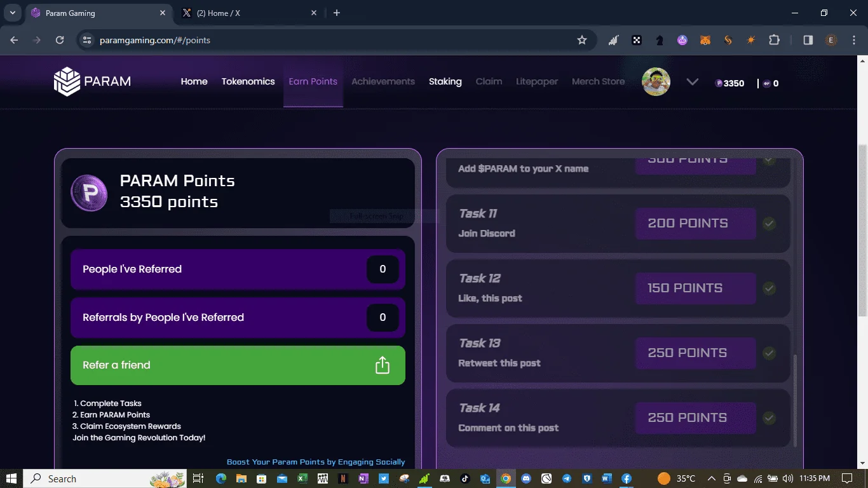The image size is (868, 488).
Task: Open Task View on the taskbar
Action: pos(198,478)
